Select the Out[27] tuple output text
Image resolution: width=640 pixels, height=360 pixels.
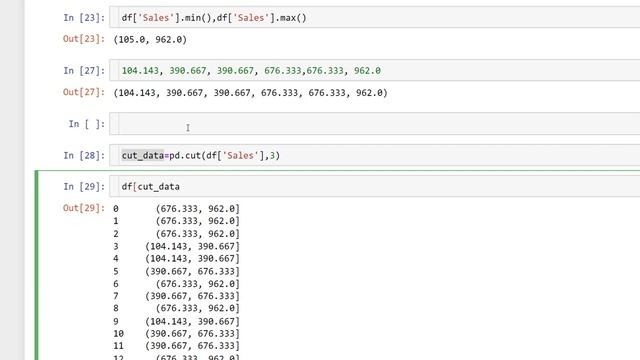coord(251,93)
